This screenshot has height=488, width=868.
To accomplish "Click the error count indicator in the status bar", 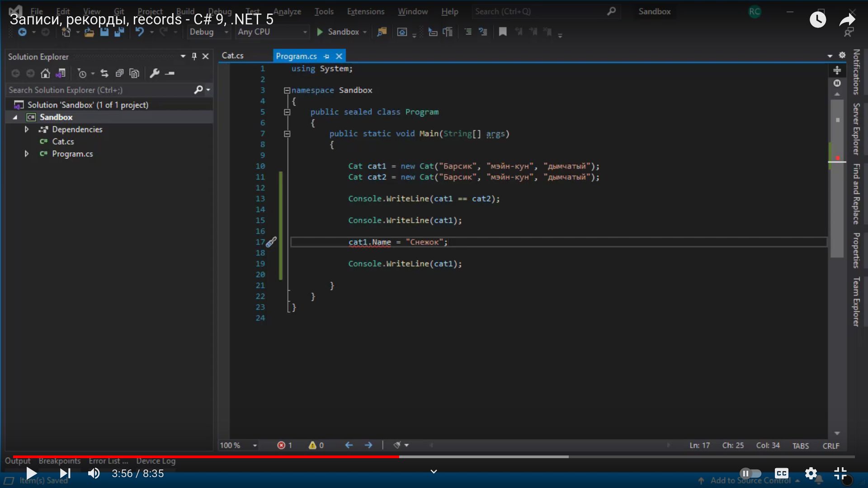I will (284, 446).
